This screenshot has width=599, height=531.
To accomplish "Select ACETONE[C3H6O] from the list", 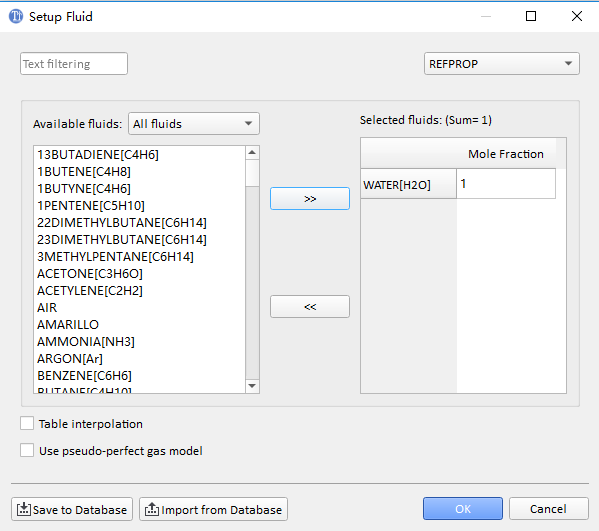I will [90, 274].
